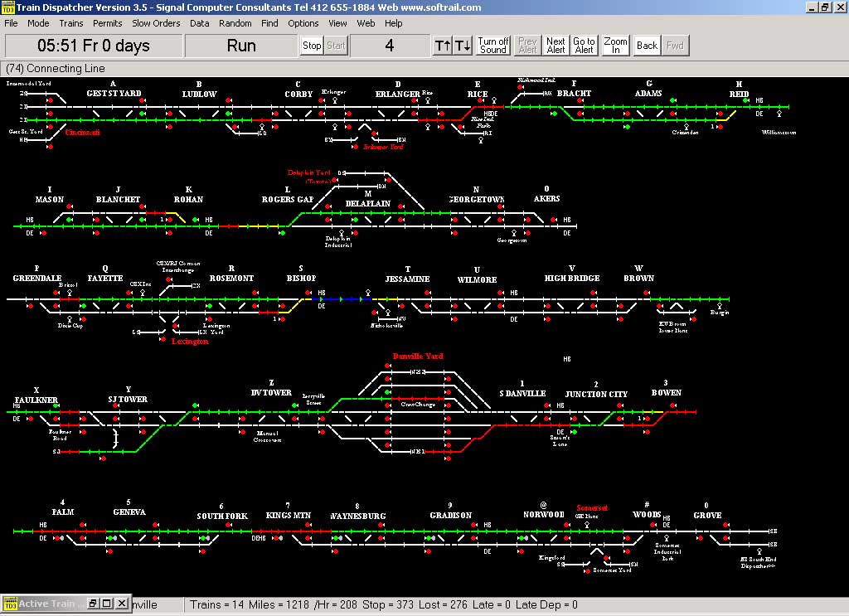Click the T down-arrow button

[x=463, y=46]
